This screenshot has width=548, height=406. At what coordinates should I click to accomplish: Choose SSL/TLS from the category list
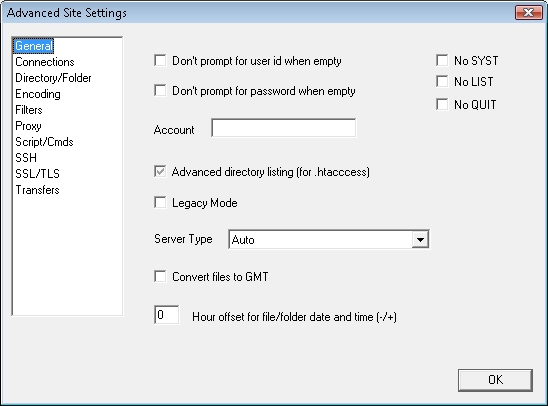pos(37,174)
